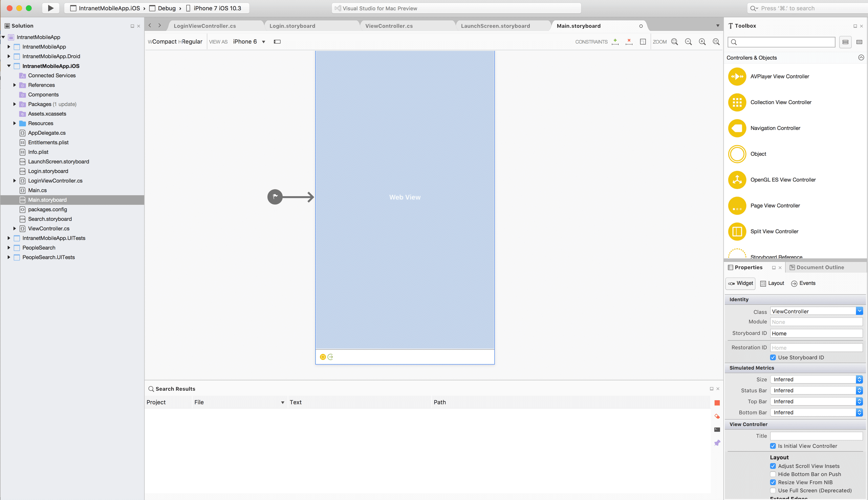Switch to ViewController.cs tab
868x500 pixels.
tap(389, 26)
